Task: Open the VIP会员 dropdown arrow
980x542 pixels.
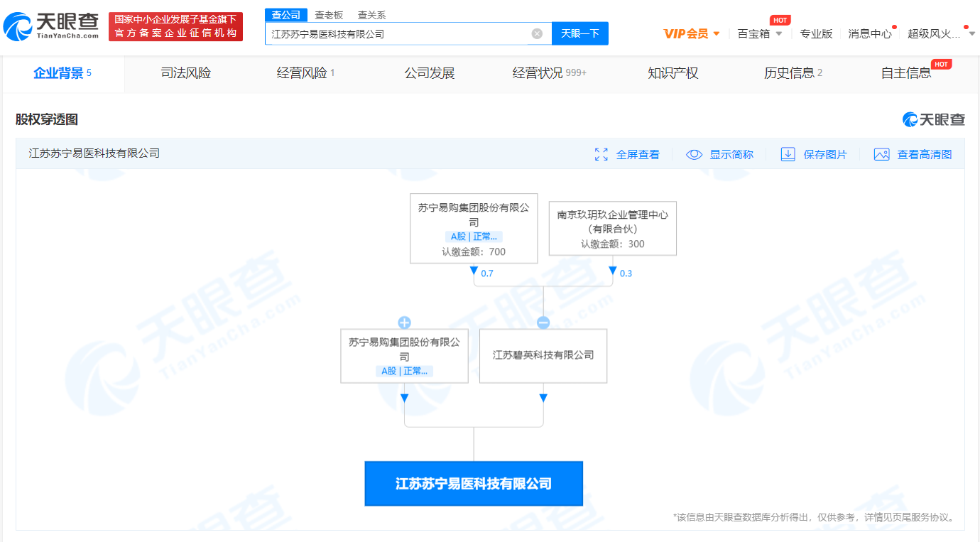Action: 717,33
